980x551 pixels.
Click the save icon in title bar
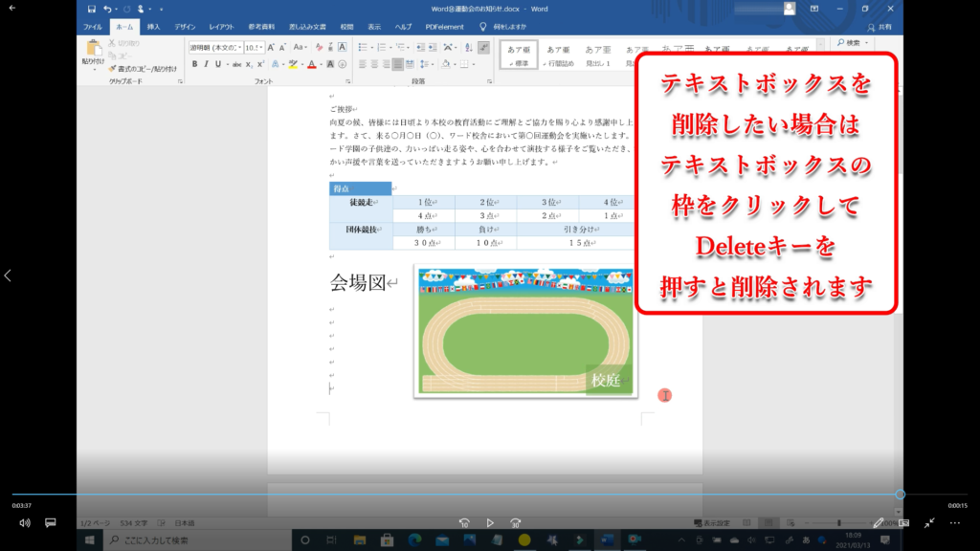point(90,9)
